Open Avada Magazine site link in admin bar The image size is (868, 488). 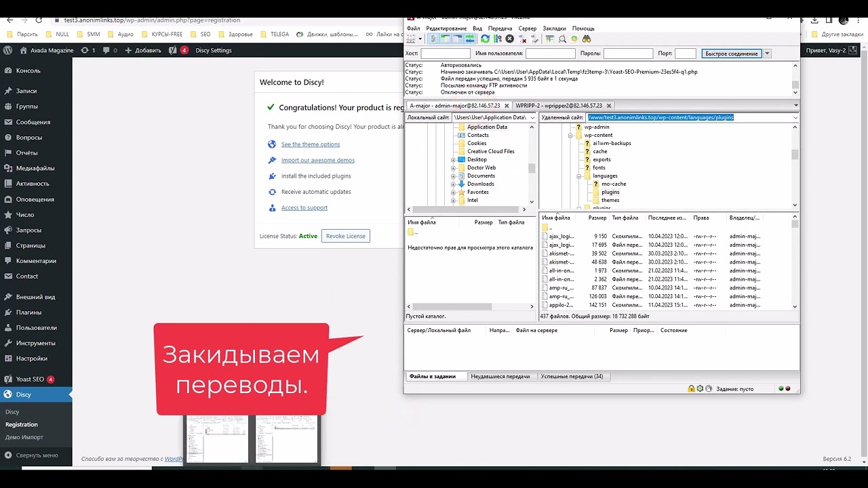tap(46, 50)
